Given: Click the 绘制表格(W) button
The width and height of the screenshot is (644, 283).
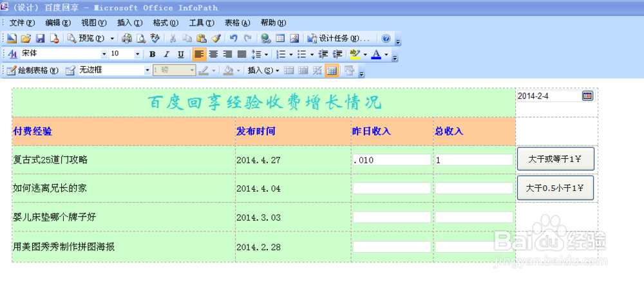Looking at the screenshot, I should [x=33, y=70].
